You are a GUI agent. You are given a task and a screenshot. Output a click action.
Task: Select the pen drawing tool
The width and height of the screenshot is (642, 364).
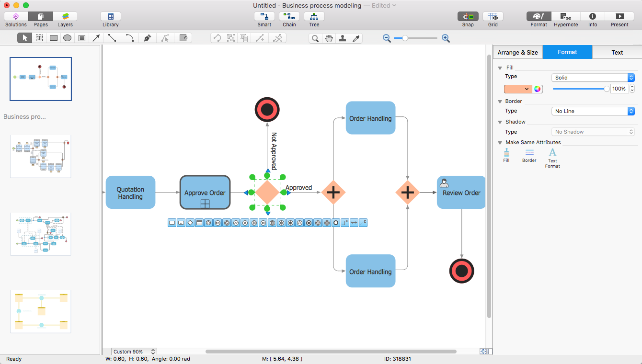147,38
